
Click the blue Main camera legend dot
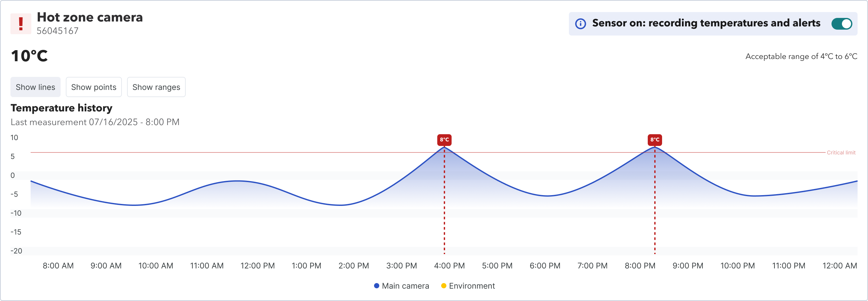377,286
